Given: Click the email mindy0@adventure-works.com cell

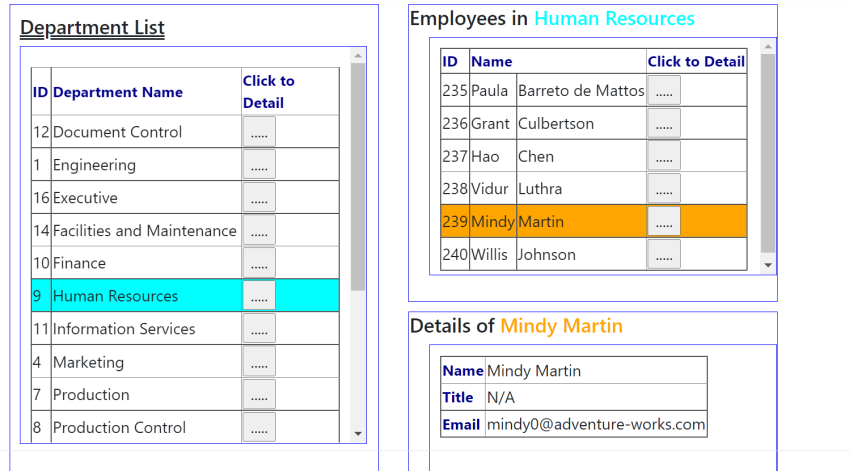Looking at the screenshot, I should pyautogui.click(x=596, y=424).
